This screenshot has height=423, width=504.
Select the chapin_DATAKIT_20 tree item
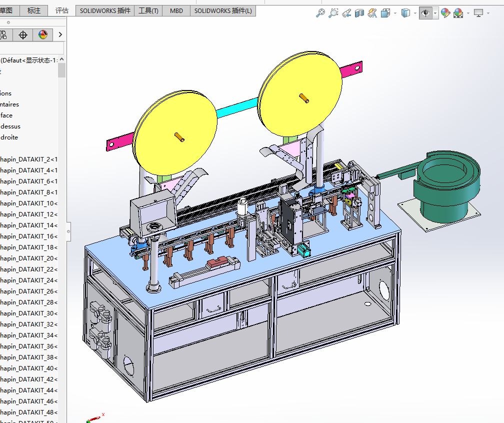[x=28, y=258]
